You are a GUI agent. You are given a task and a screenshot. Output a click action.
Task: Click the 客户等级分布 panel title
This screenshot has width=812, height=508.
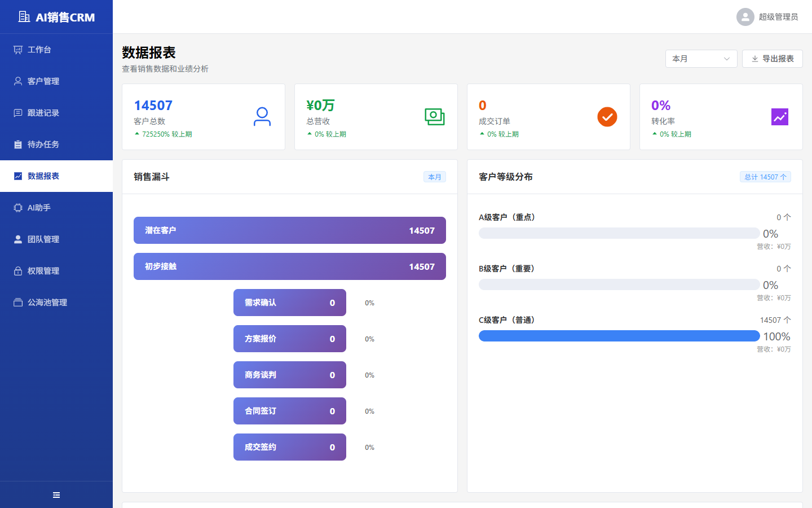point(506,177)
